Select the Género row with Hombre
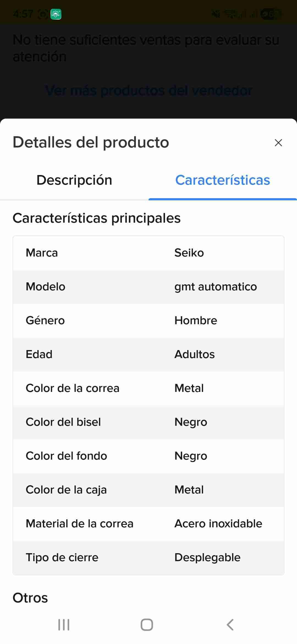This screenshot has height=644, width=297. [148, 321]
